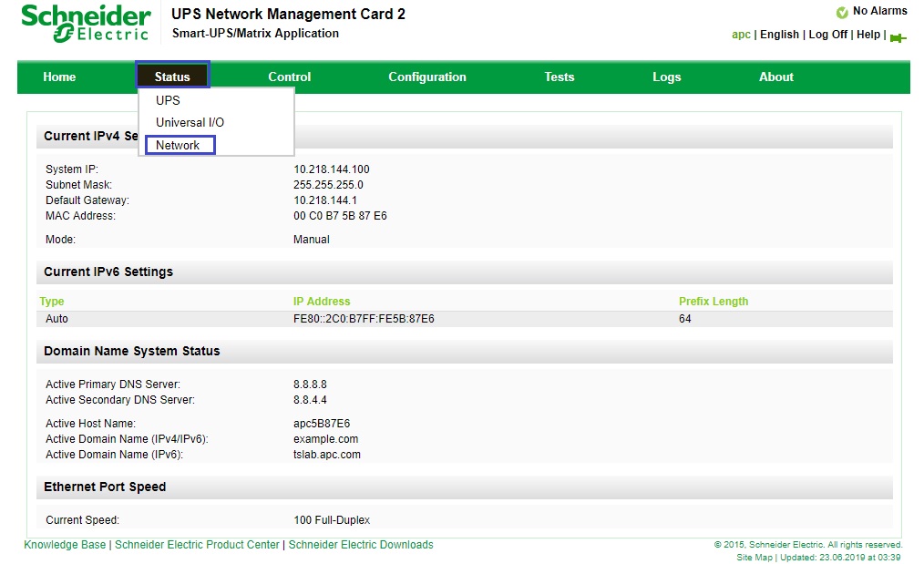924x564 pixels.
Task: Open the Status menu
Action: click(172, 77)
